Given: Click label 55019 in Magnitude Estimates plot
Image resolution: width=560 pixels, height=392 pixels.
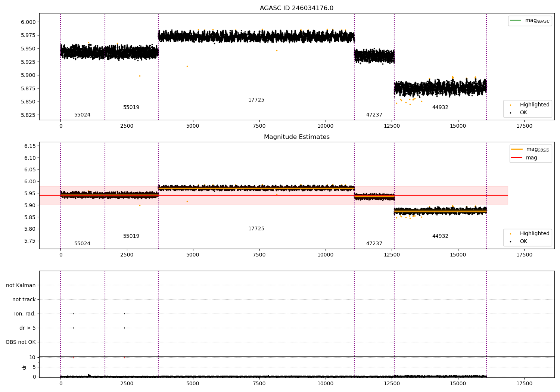Looking at the screenshot, I should coord(131,236).
